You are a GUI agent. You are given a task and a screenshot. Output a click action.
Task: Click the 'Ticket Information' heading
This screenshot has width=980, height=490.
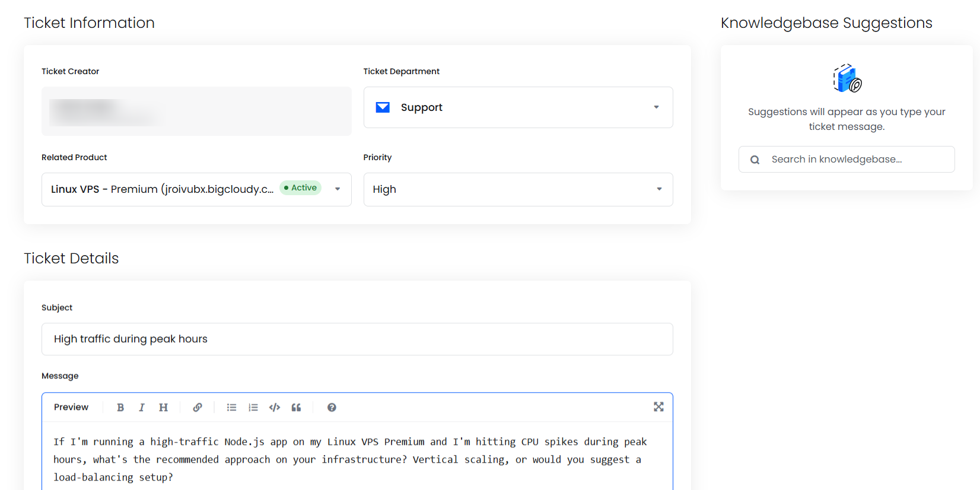click(x=89, y=23)
